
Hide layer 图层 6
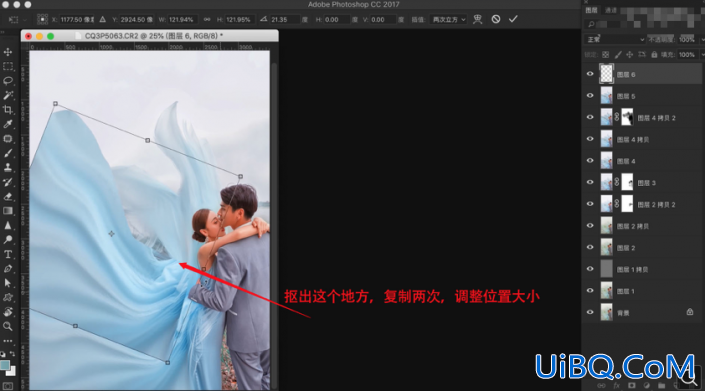[590, 74]
